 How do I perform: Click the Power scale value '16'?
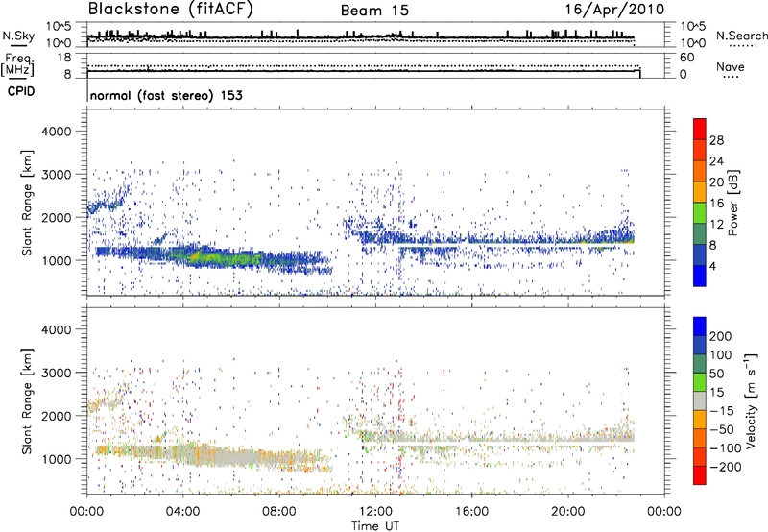[716, 204]
